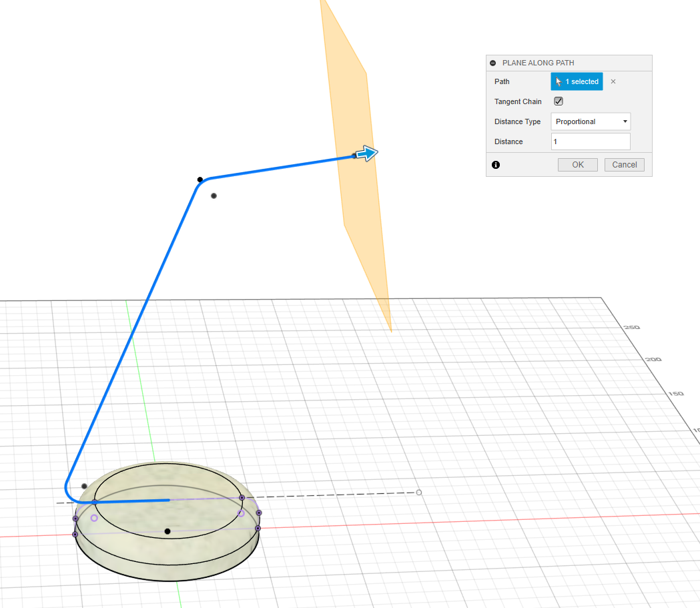
Task: Click the black center point on cylinder
Action: coord(167,531)
